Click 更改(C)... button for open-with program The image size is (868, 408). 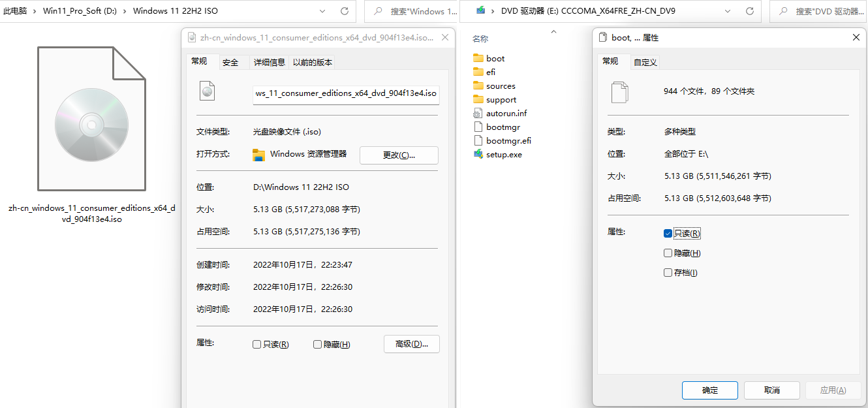tap(399, 155)
